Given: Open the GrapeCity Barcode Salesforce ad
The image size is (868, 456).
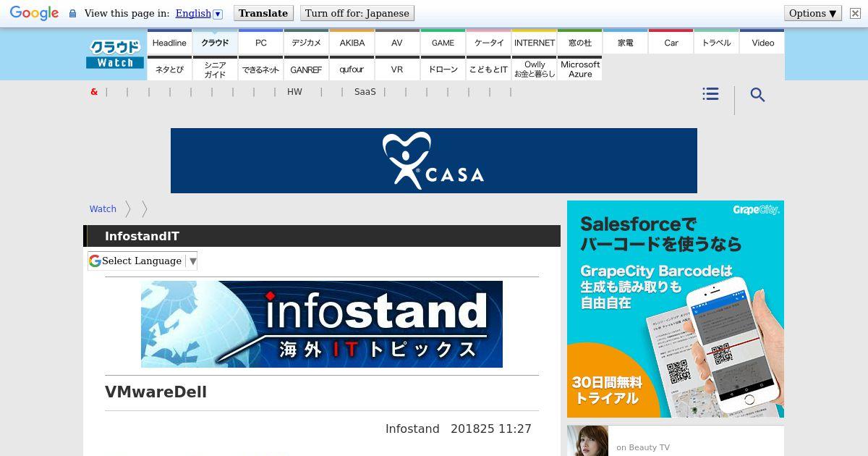Looking at the screenshot, I should coord(676,309).
